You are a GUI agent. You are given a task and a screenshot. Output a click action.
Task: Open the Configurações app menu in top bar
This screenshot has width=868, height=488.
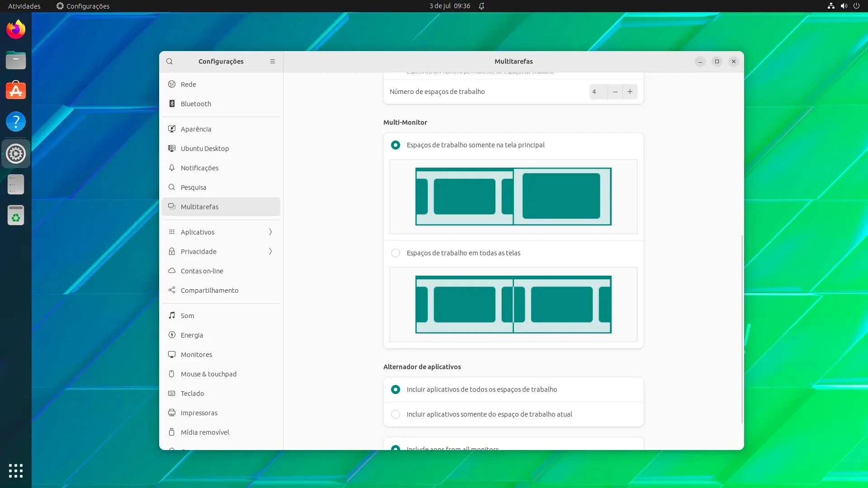click(x=83, y=6)
